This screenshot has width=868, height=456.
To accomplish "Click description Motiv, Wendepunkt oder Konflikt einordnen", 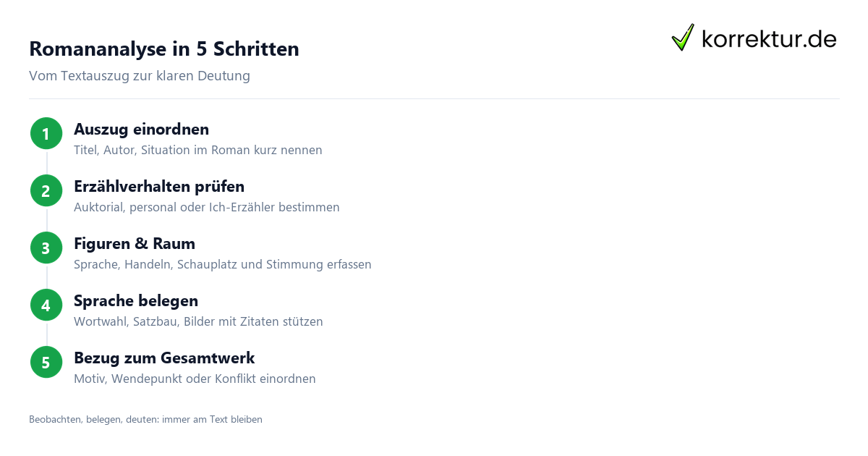I will [x=195, y=379].
